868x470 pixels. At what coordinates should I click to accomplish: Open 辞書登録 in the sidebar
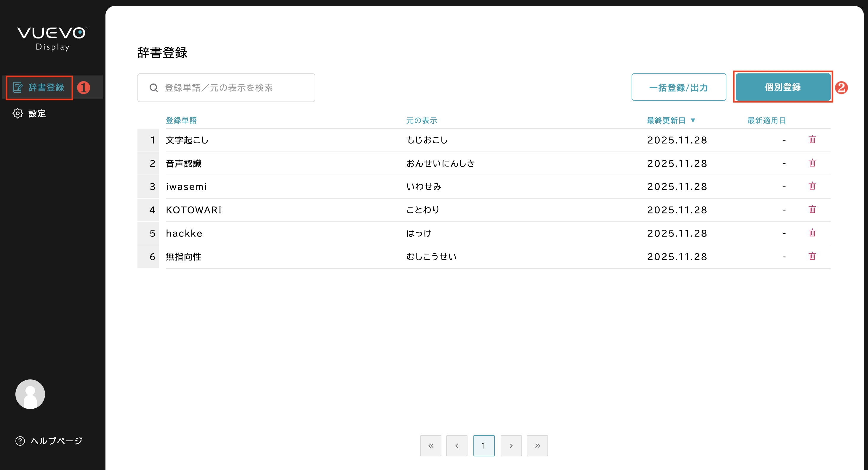39,88
